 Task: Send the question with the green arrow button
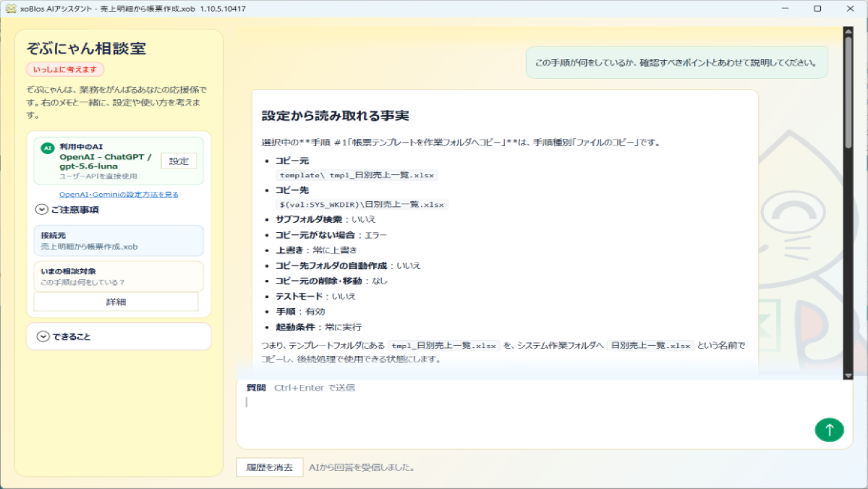[x=829, y=430]
